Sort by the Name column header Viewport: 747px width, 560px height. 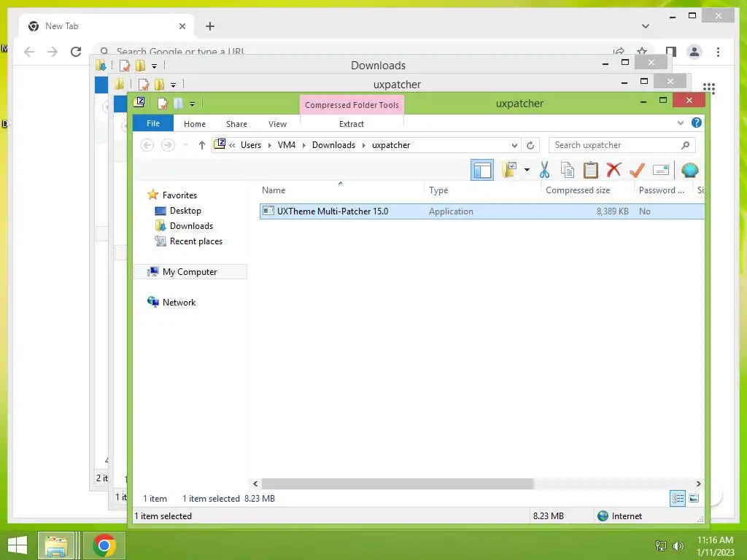pos(341,190)
